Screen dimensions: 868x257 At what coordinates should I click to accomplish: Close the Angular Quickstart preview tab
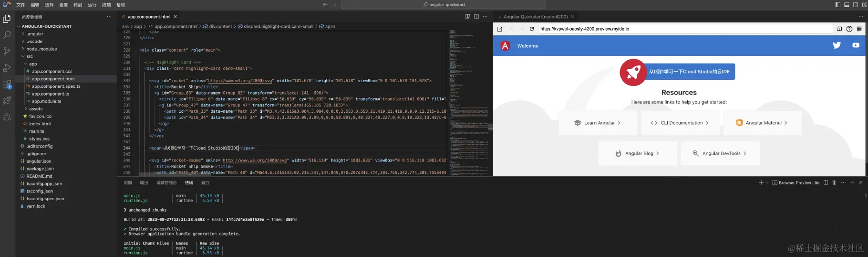click(572, 17)
